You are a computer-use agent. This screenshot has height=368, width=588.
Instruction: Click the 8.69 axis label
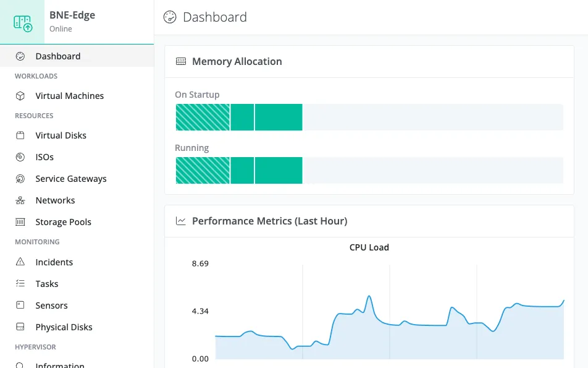pos(200,263)
